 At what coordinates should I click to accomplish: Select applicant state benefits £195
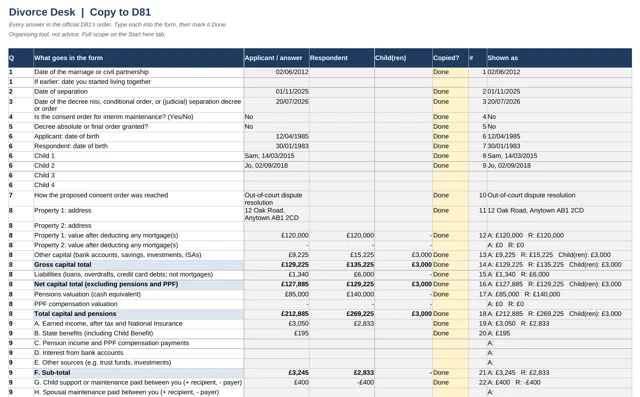276,334
